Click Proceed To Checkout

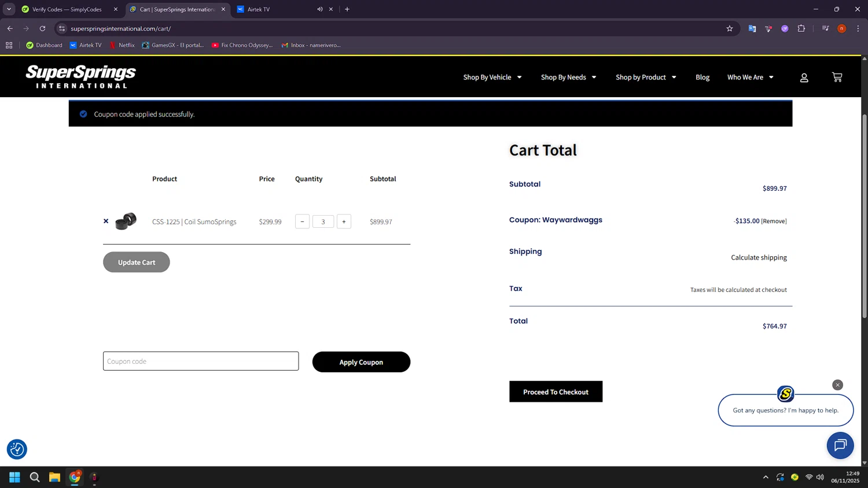(556, 391)
